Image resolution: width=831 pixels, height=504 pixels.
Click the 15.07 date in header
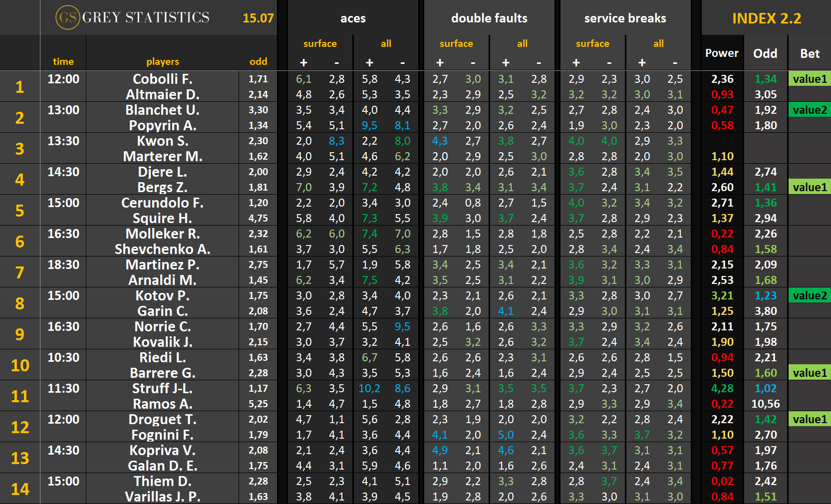[x=258, y=18]
